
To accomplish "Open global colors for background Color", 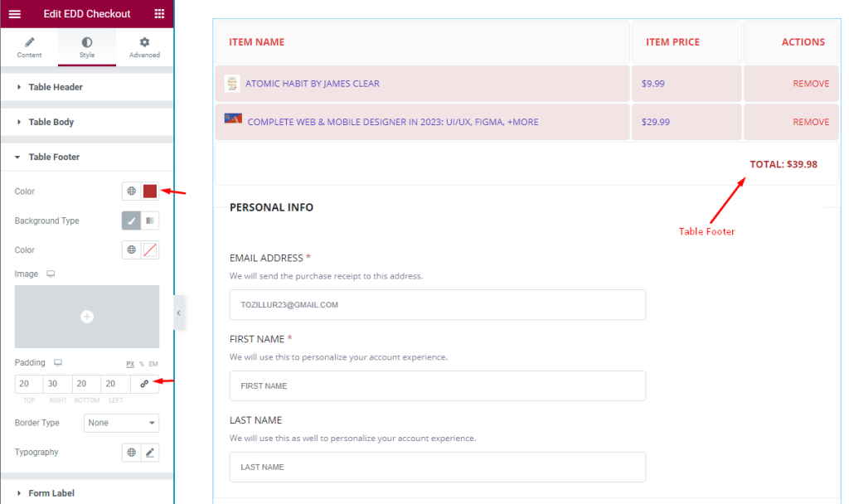I will point(131,250).
